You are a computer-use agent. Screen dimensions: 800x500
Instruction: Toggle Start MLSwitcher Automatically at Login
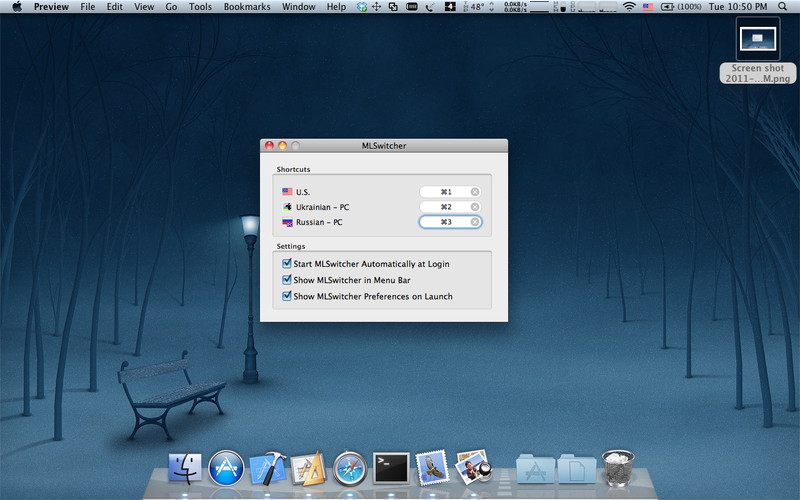click(x=287, y=264)
